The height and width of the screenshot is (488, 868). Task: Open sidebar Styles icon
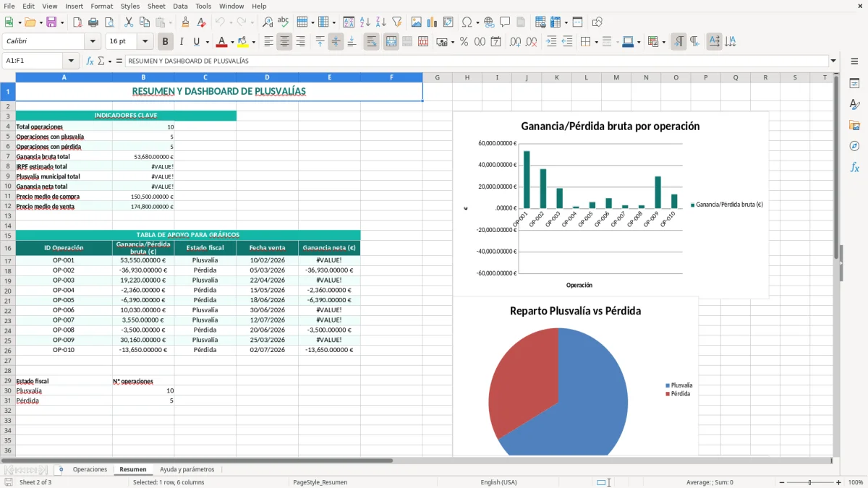point(854,105)
